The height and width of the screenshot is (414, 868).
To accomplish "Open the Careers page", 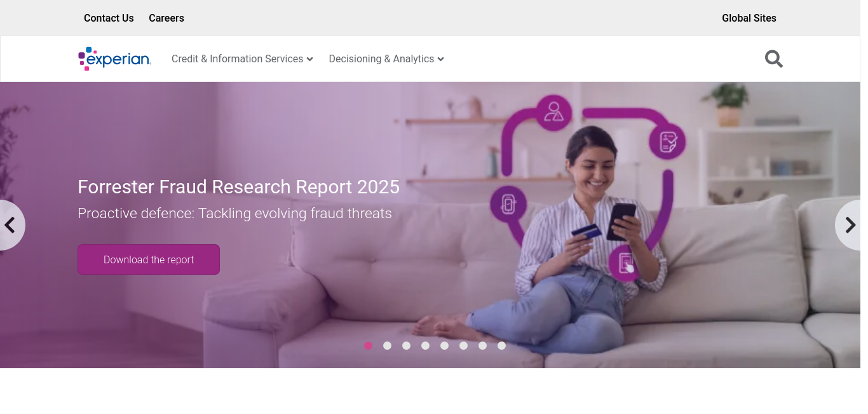I will click(x=166, y=18).
